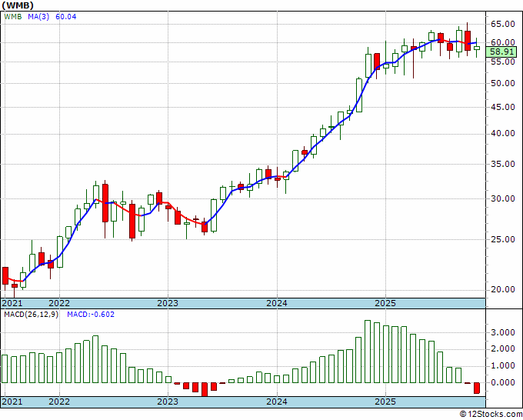Click 2021 on the MACD timeline
523x420 pixels.
point(12,402)
